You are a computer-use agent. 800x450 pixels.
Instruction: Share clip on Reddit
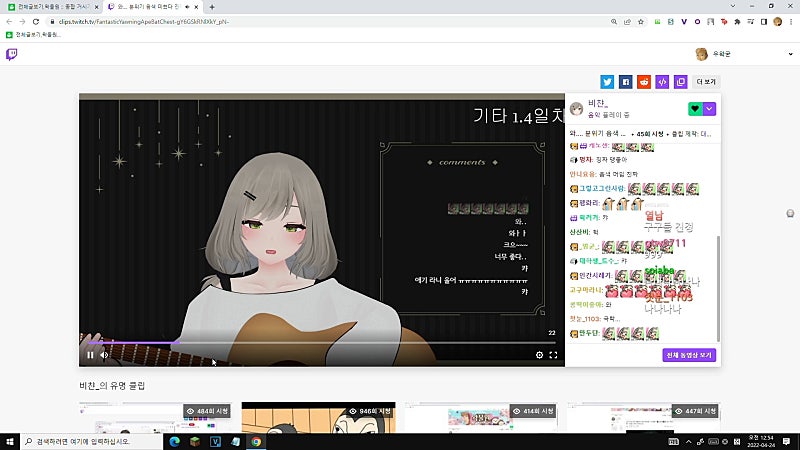pos(644,82)
